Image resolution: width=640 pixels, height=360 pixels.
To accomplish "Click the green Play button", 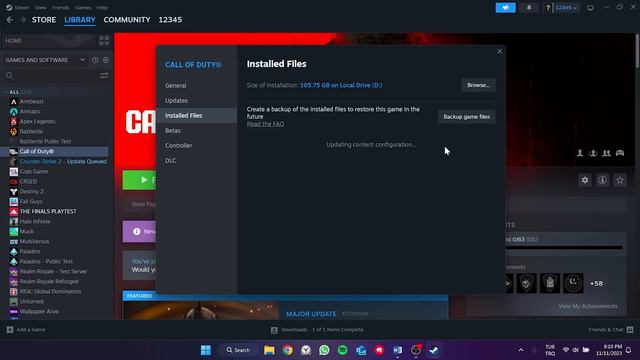I will 139,180.
